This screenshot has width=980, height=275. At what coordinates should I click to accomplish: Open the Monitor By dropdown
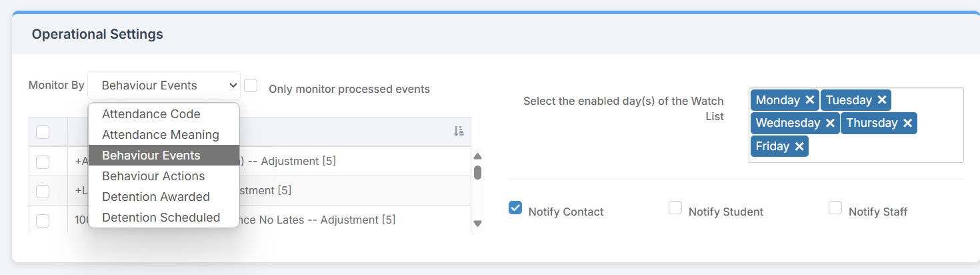(164, 85)
